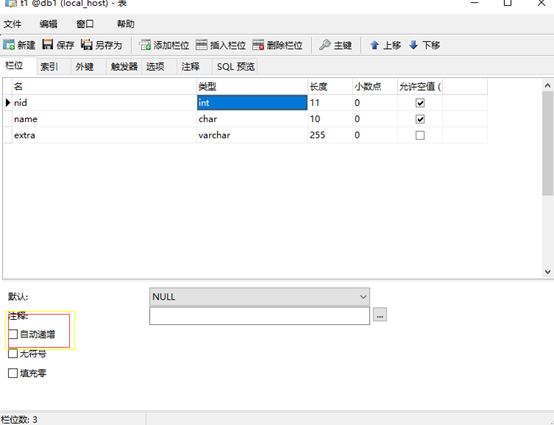
Task: Open the 默认 default value dropdown
Action: (259, 297)
